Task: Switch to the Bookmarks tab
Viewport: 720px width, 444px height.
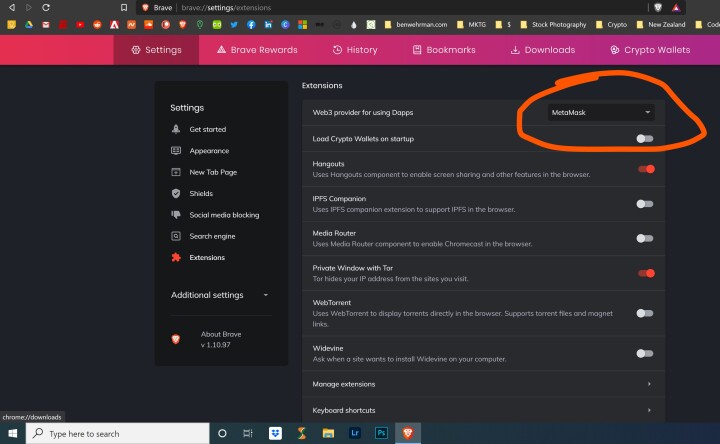Action: pyautogui.click(x=444, y=50)
